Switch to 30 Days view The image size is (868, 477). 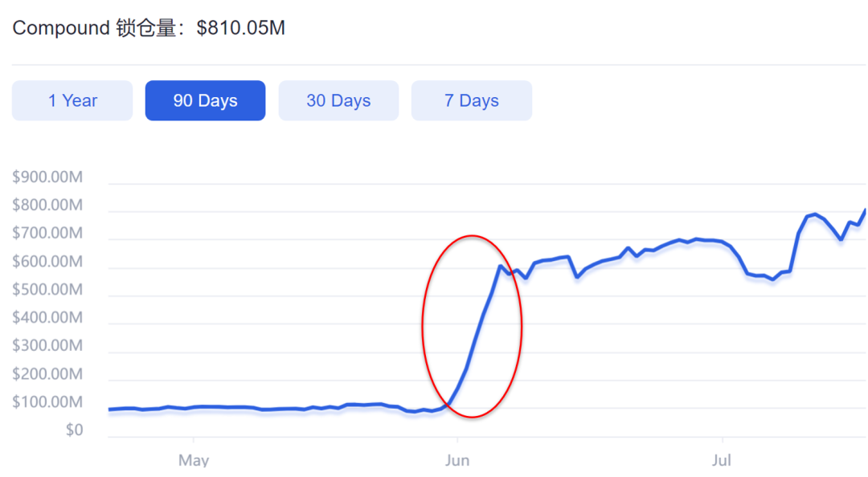tap(338, 100)
